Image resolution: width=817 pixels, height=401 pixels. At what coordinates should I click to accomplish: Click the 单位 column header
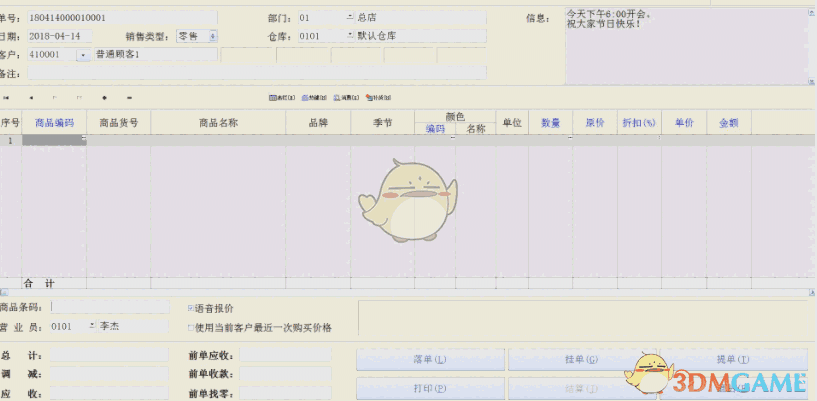(x=512, y=123)
